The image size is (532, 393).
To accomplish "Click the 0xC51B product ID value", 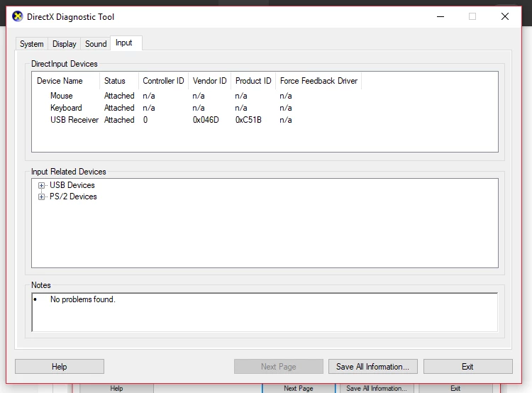I will coord(248,120).
